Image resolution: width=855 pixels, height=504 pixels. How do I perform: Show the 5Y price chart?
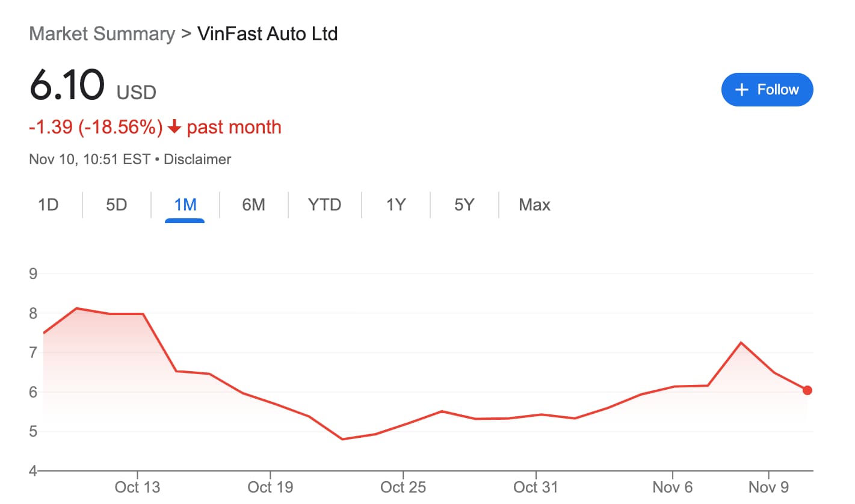point(465,205)
